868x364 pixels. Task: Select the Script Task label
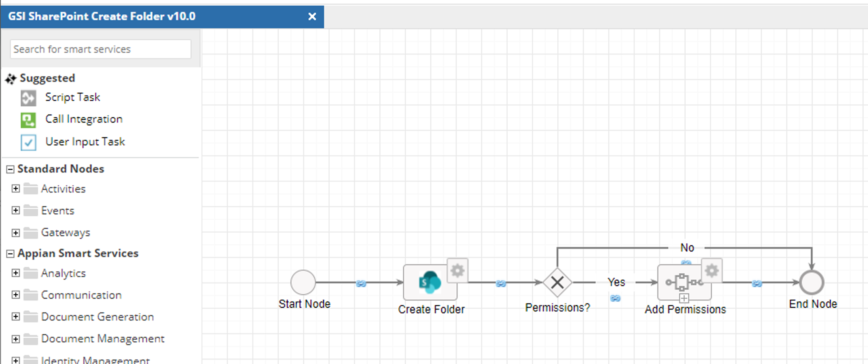point(72,97)
